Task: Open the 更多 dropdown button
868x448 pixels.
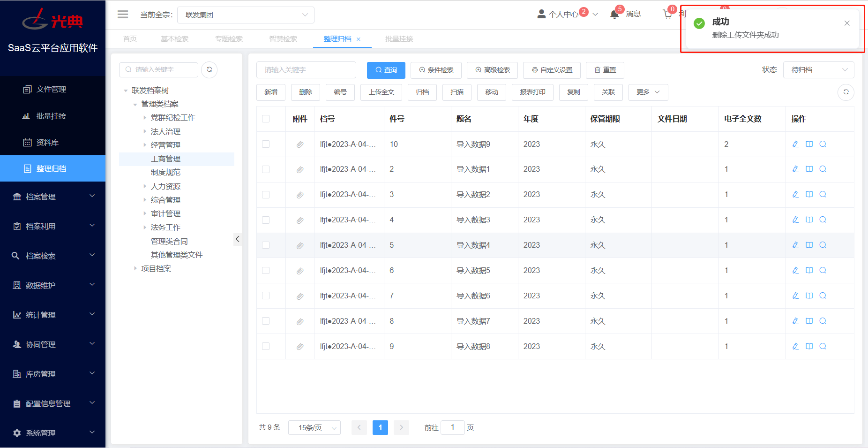Action: [x=648, y=92]
